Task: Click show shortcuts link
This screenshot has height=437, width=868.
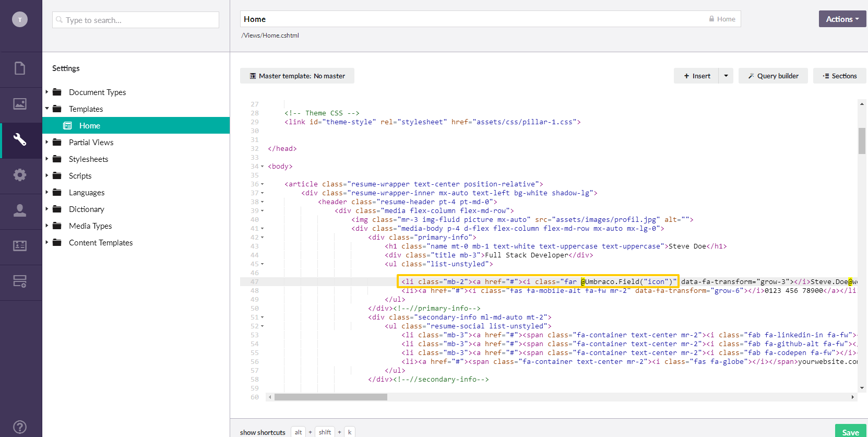Action: point(263,432)
